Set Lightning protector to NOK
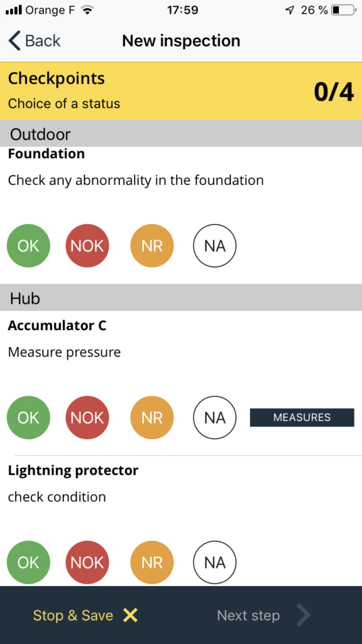The width and height of the screenshot is (362, 644). tap(87, 562)
